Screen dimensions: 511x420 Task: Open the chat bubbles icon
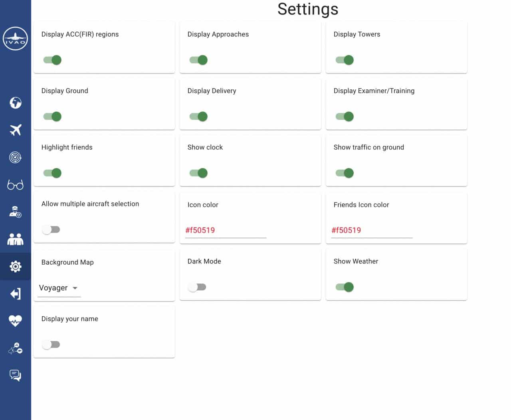click(15, 375)
